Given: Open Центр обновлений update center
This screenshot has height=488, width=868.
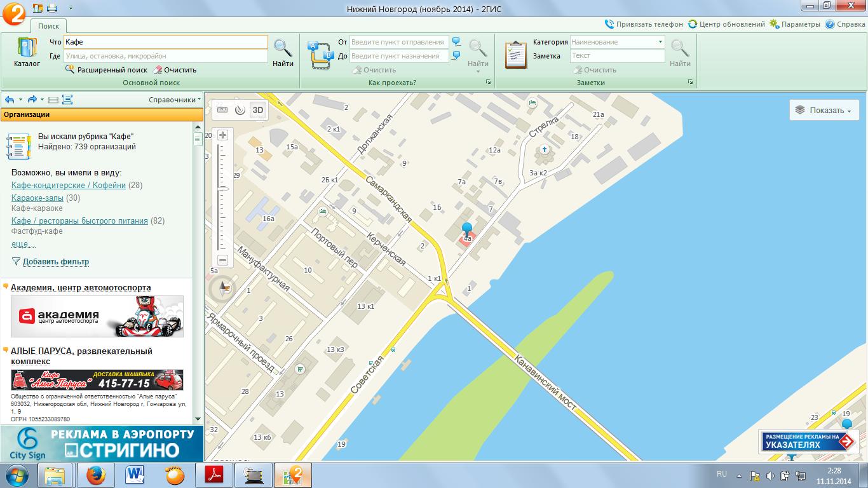Looking at the screenshot, I should coord(726,24).
